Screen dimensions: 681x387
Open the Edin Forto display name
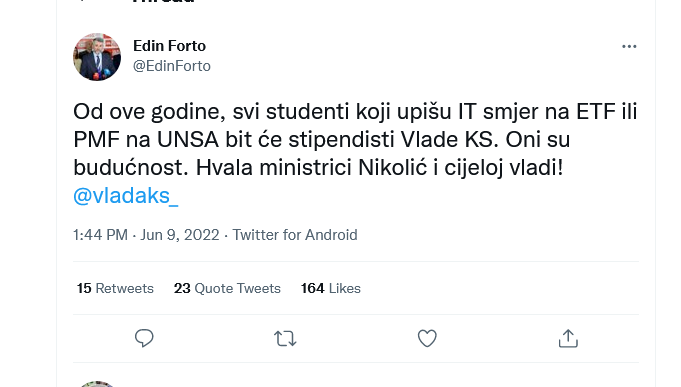point(169,46)
